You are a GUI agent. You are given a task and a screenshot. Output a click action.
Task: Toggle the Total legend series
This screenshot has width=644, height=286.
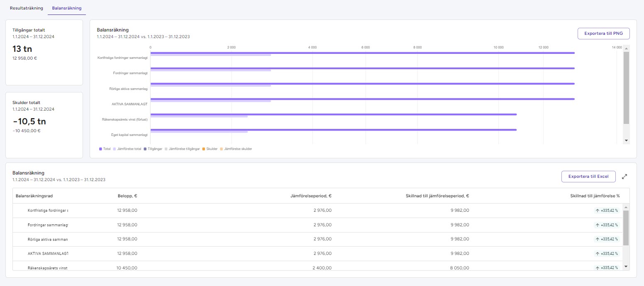click(x=105, y=149)
